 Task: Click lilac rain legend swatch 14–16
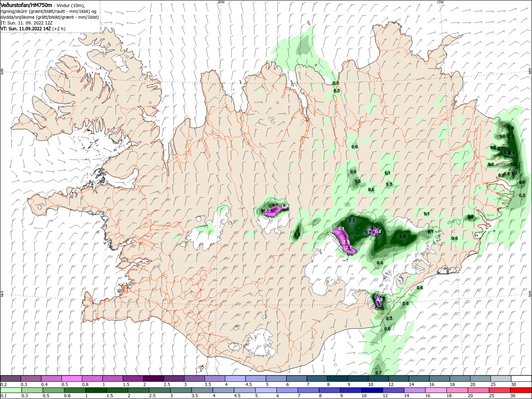click(414, 390)
